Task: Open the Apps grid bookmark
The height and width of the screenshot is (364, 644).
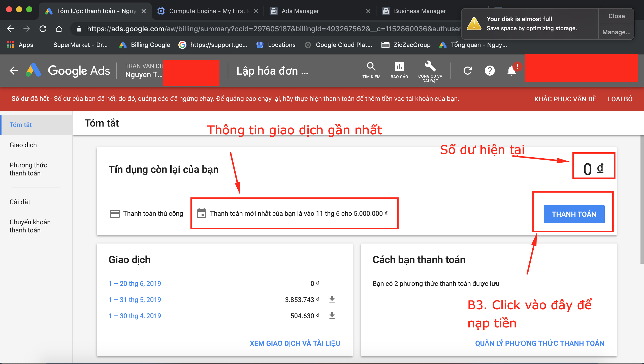Action: 20,45
